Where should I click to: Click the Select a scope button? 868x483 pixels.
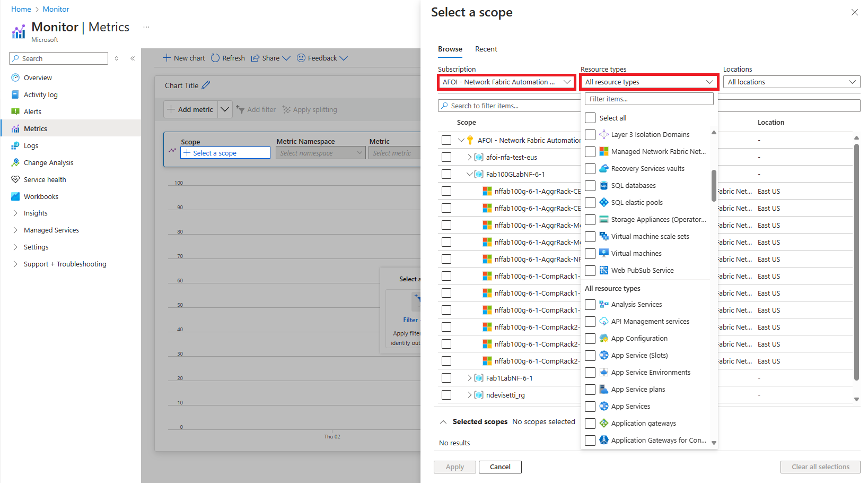tap(225, 153)
